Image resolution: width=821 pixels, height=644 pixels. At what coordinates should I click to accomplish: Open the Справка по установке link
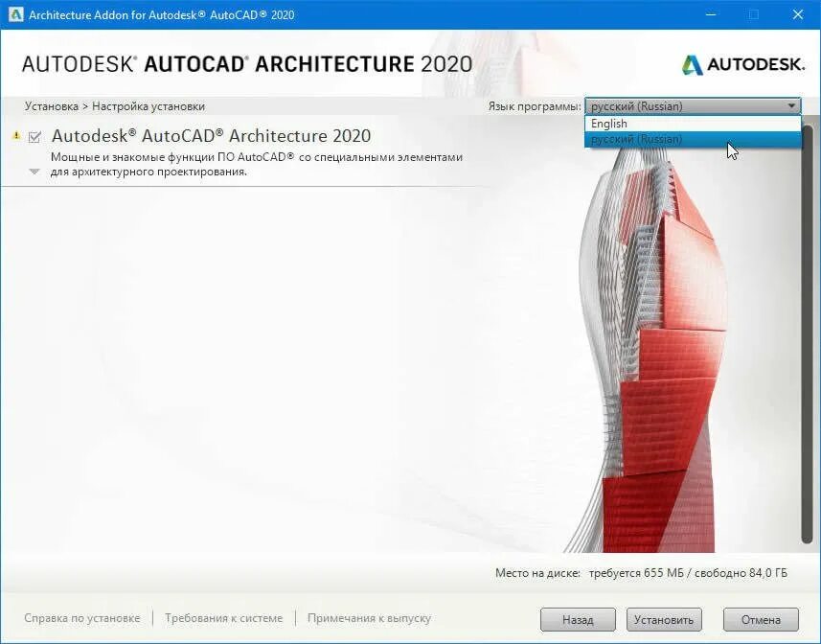tap(82, 618)
